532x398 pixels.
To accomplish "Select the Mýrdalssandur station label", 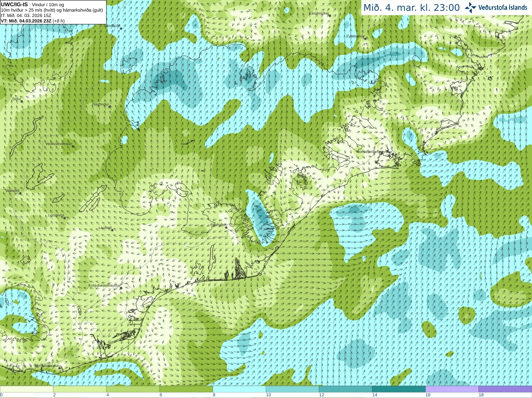I will (x=47, y=365).
